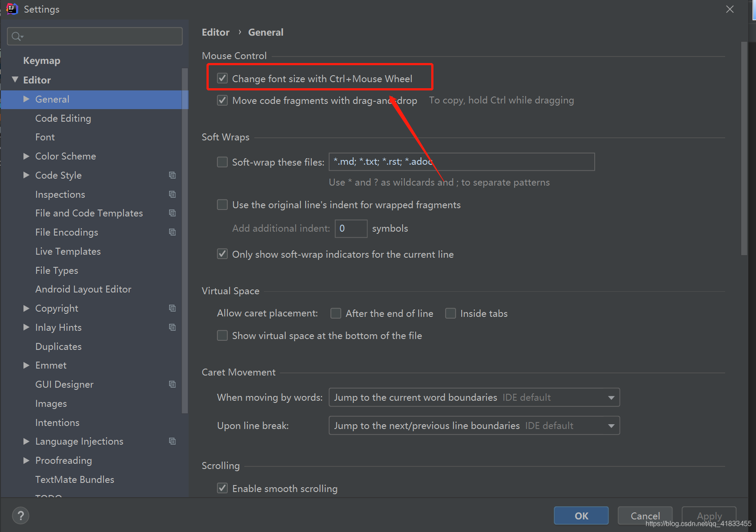Click project-level icon beside GUI Designer

pyautogui.click(x=172, y=384)
